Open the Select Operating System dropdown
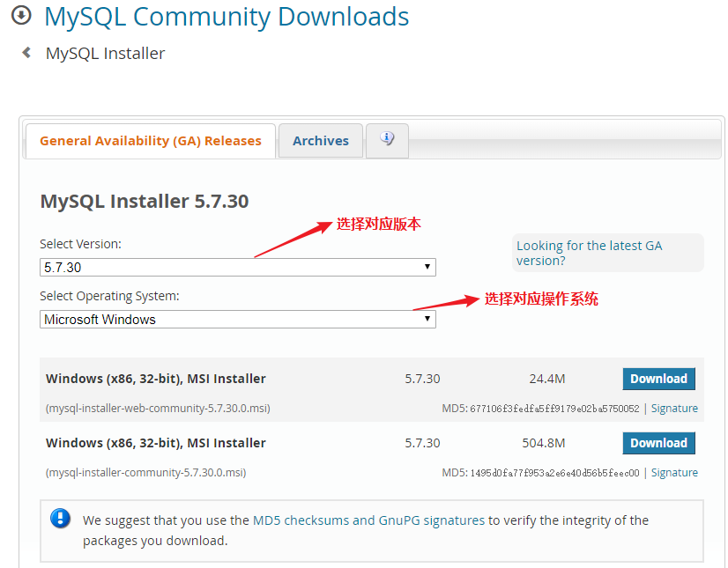Image resolution: width=728 pixels, height=568 pixels. tap(238, 320)
